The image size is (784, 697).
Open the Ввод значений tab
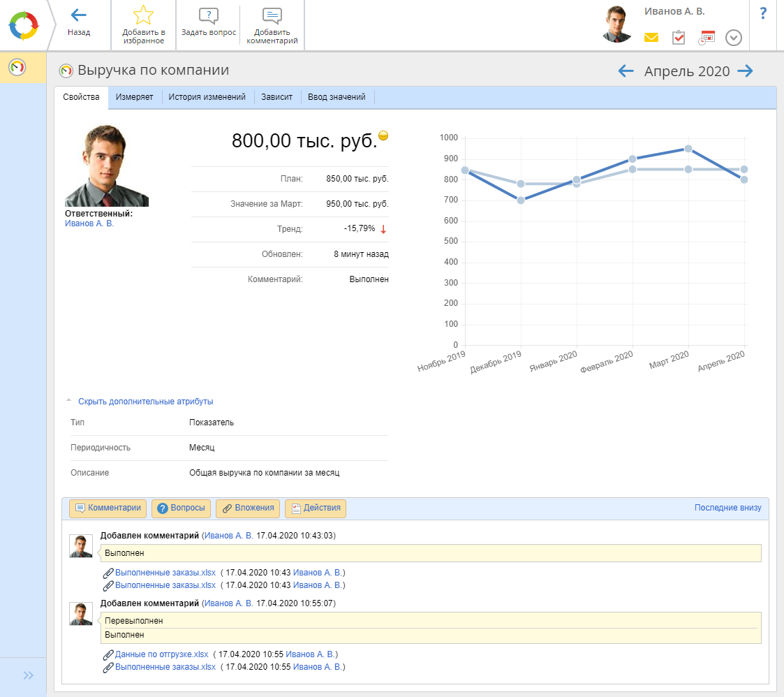tap(336, 97)
